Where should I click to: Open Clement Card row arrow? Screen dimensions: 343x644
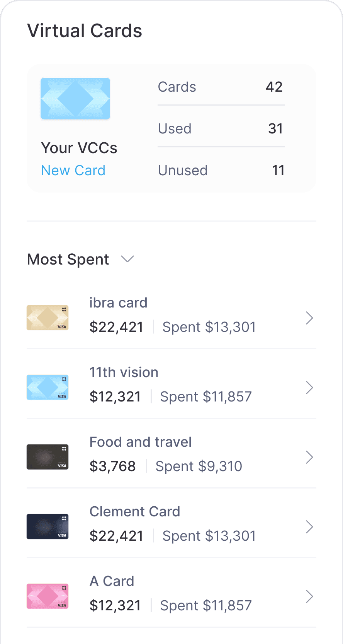[x=309, y=527]
